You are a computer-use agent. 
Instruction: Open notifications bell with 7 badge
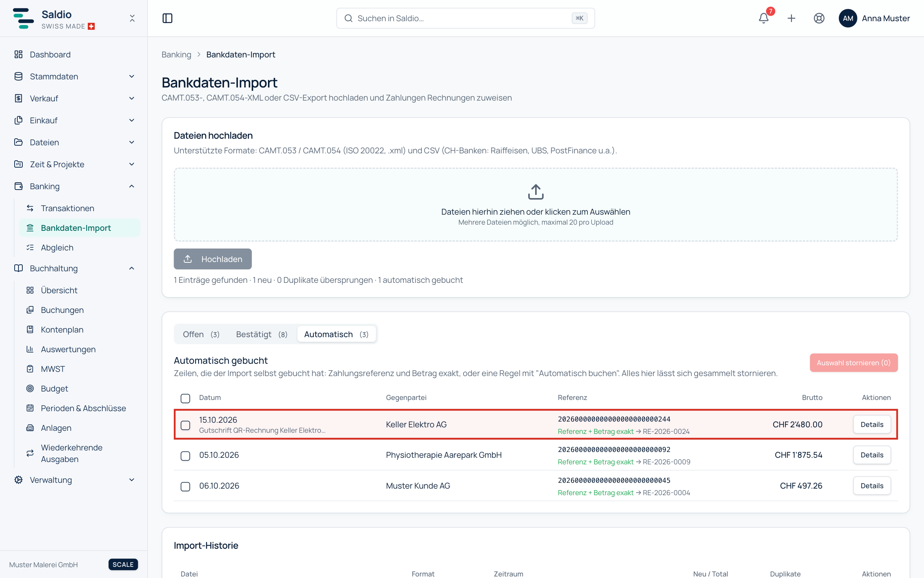pyautogui.click(x=764, y=18)
